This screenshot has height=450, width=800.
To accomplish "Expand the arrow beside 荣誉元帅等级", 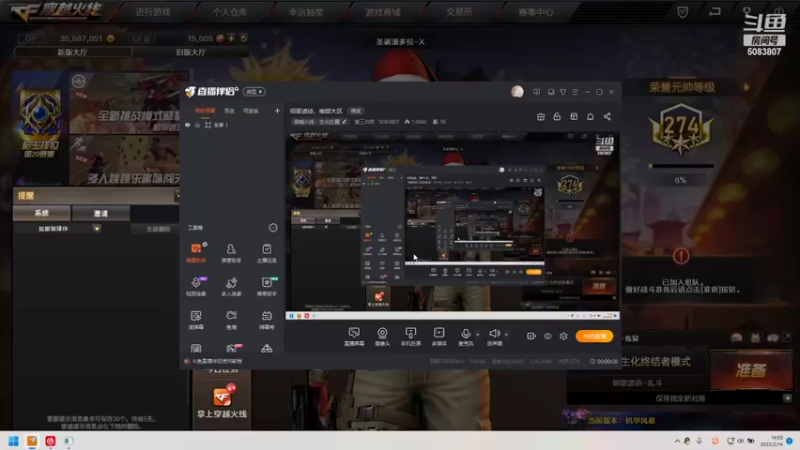I will click(x=746, y=87).
